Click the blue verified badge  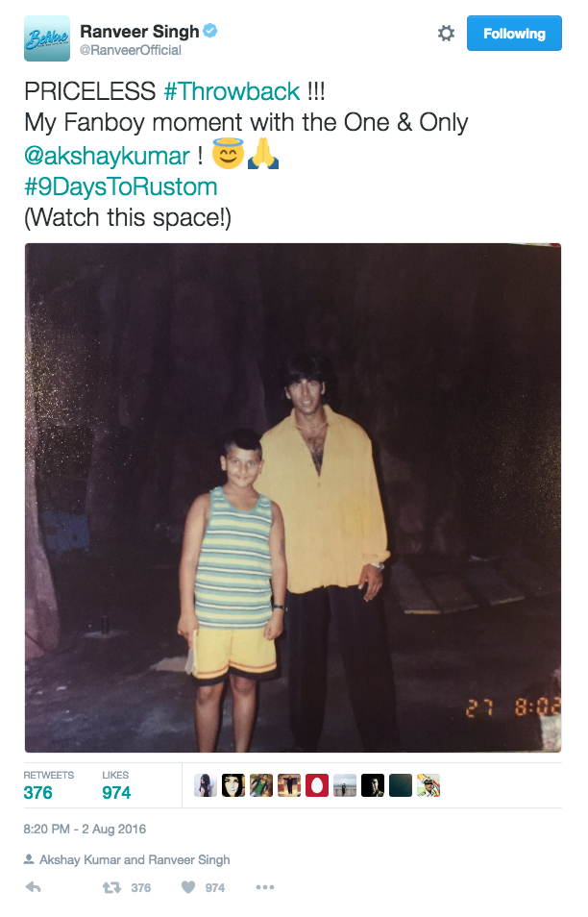[209, 31]
